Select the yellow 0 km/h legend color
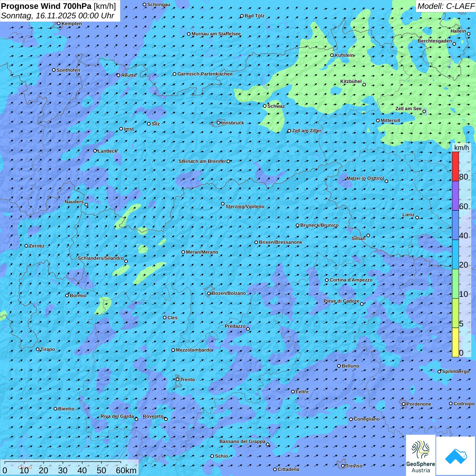 [455, 342]
